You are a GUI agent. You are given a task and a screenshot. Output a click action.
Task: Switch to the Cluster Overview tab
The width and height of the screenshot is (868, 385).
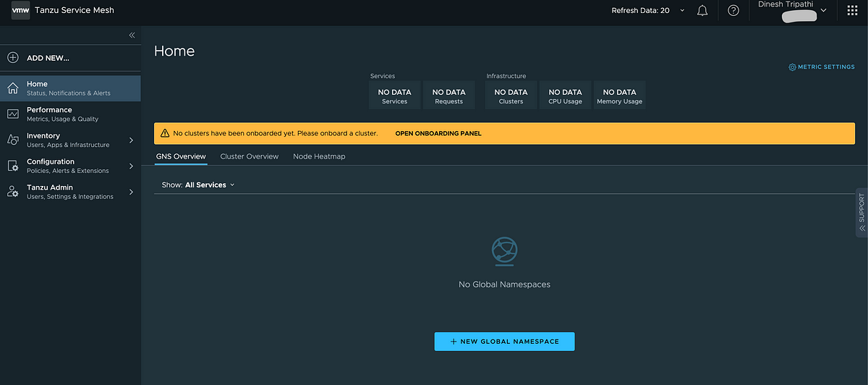pyautogui.click(x=250, y=156)
